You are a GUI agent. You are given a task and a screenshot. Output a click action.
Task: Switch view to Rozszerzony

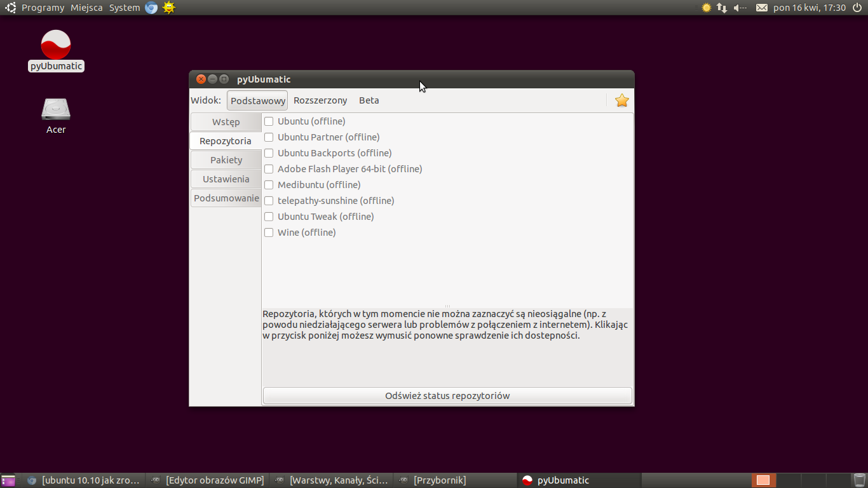point(320,100)
